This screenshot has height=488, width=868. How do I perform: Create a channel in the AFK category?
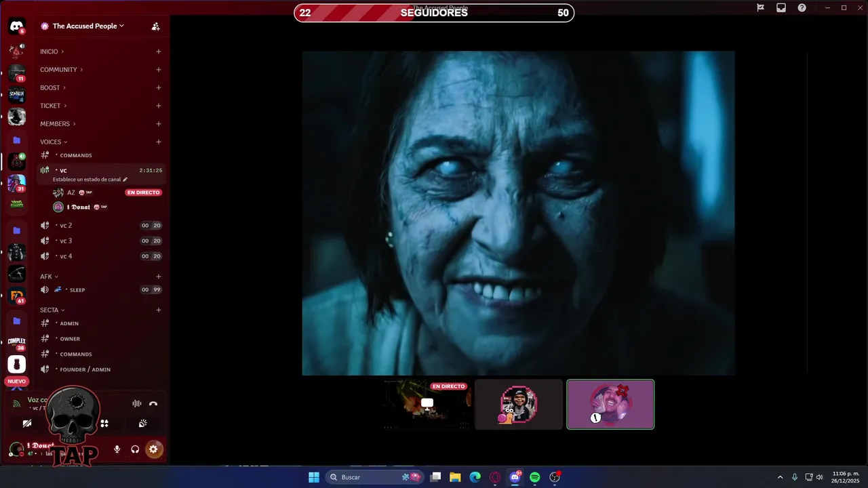click(x=159, y=277)
